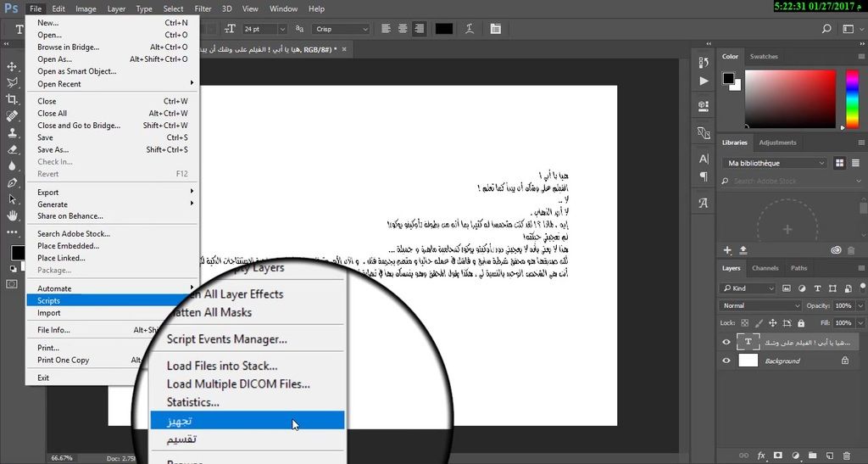
Task: Click the text color swatch in options bar
Action: coord(444,29)
